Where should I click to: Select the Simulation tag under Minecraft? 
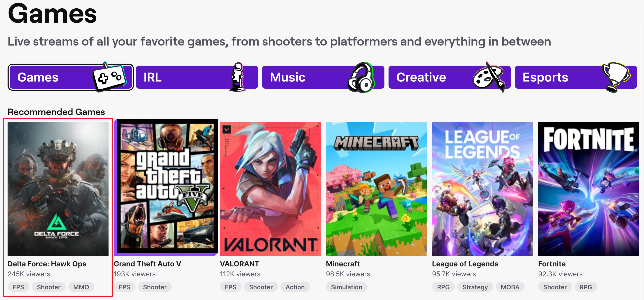click(346, 287)
